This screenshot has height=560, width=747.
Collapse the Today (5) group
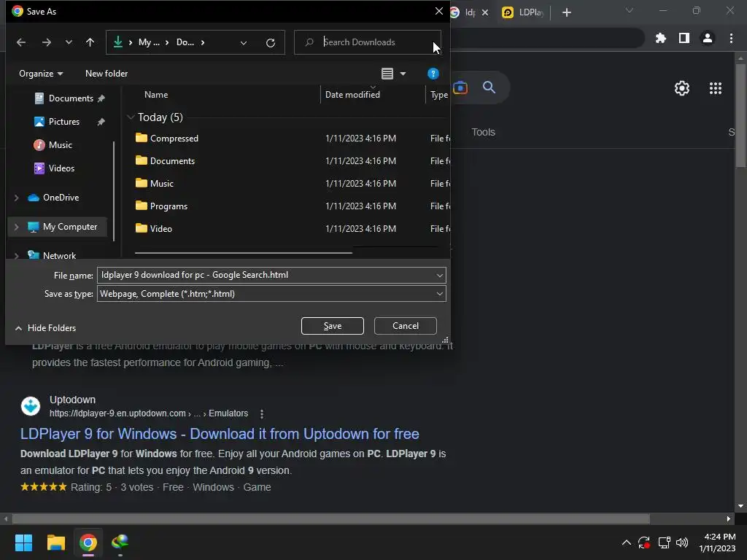click(x=131, y=117)
